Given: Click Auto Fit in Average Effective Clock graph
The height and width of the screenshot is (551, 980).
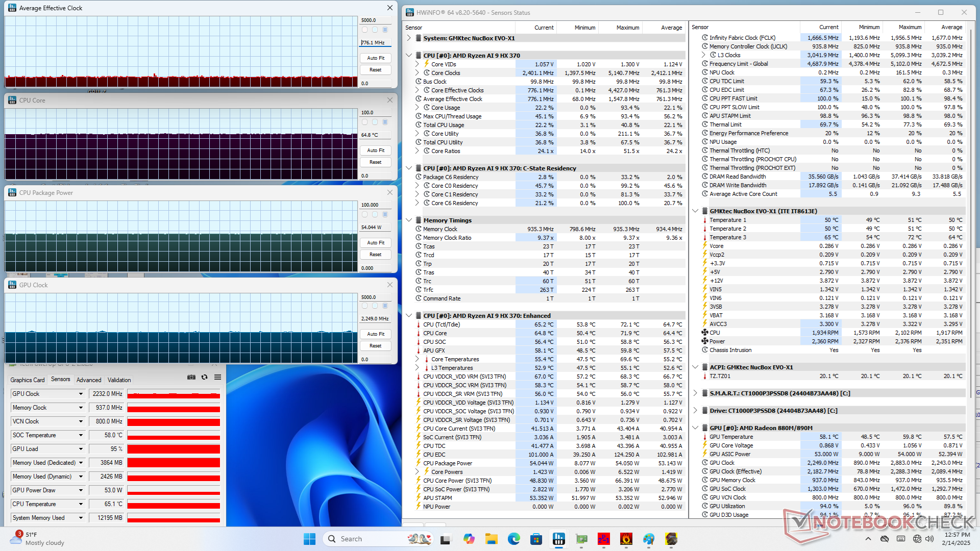Looking at the screenshot, I should click(x=376, y=58).
